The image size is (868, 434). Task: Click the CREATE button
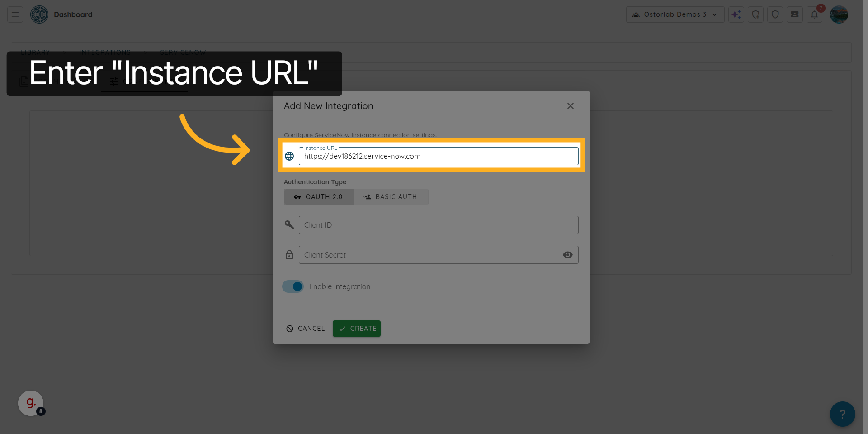coord(356,329)
